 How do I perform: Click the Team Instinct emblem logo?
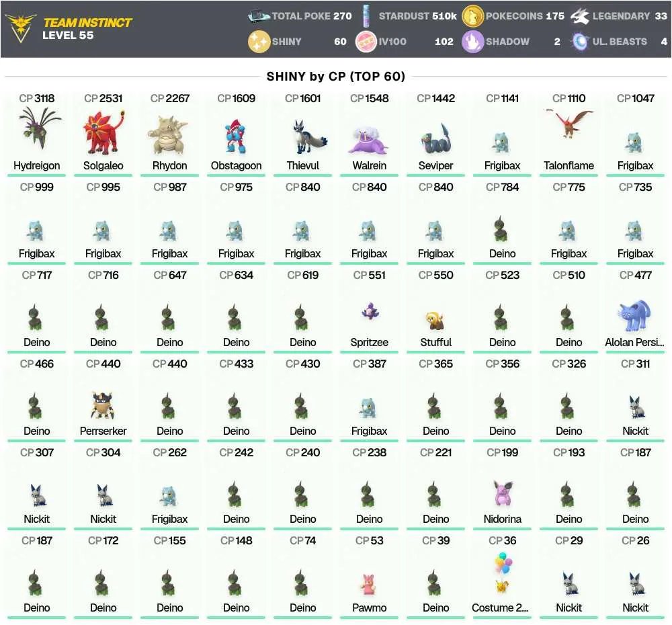click(x=20, y=29)
